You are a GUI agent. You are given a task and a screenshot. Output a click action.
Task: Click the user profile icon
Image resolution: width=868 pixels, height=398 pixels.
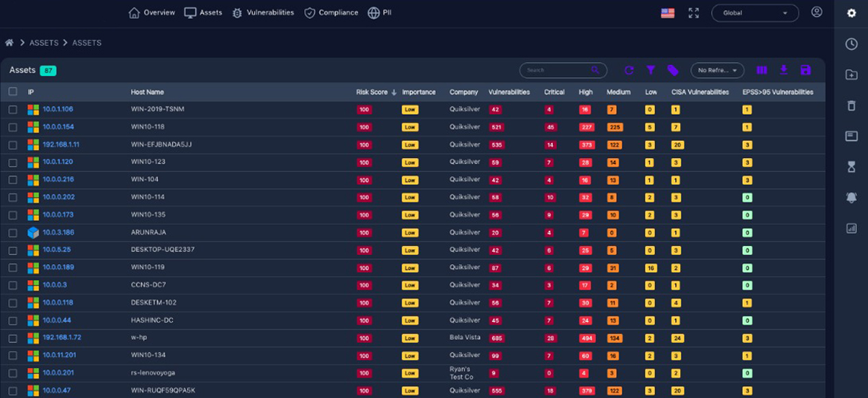(817, 12)
